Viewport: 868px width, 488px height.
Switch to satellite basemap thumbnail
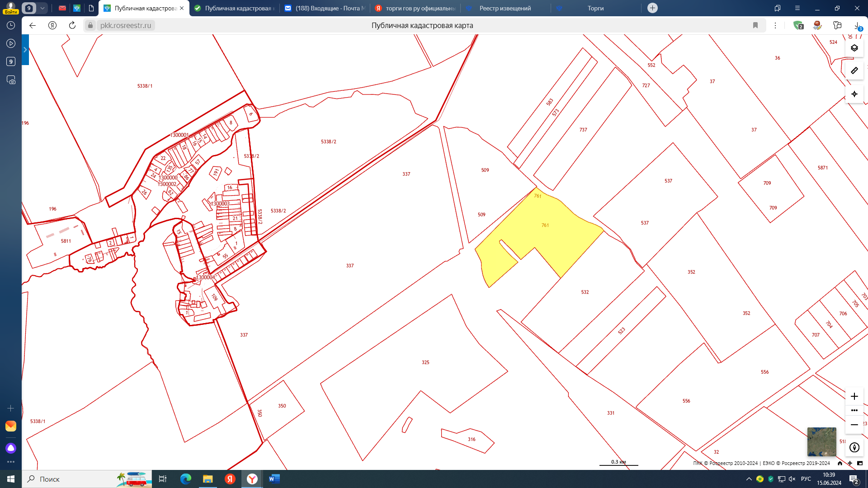click(x=821, y=441)
